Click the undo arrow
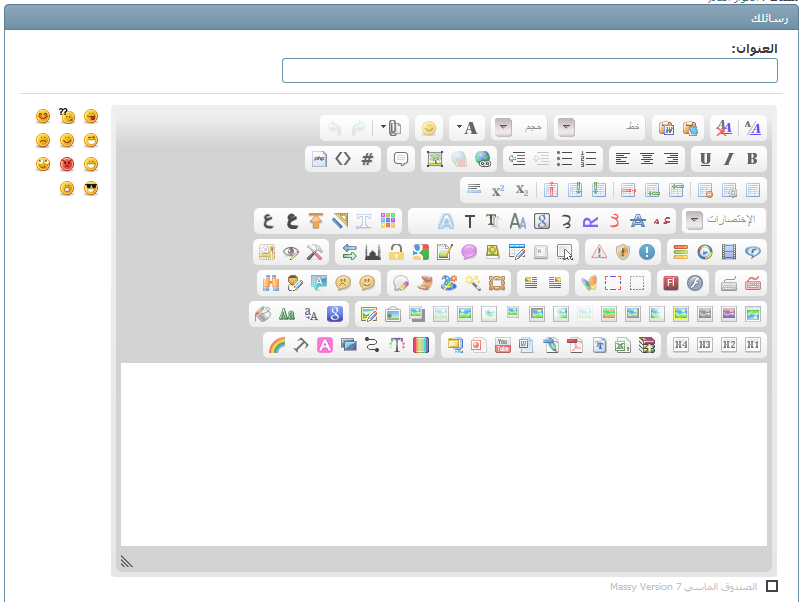 335,128
